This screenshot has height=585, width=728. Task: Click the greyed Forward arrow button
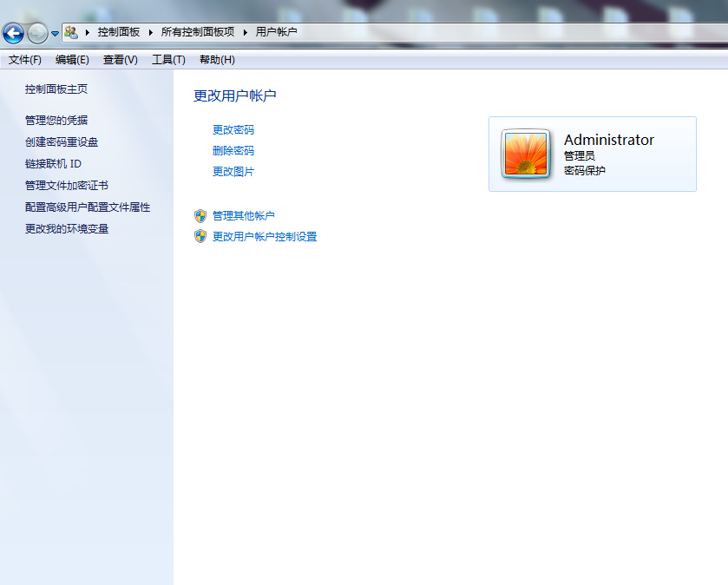coord(37,33)
